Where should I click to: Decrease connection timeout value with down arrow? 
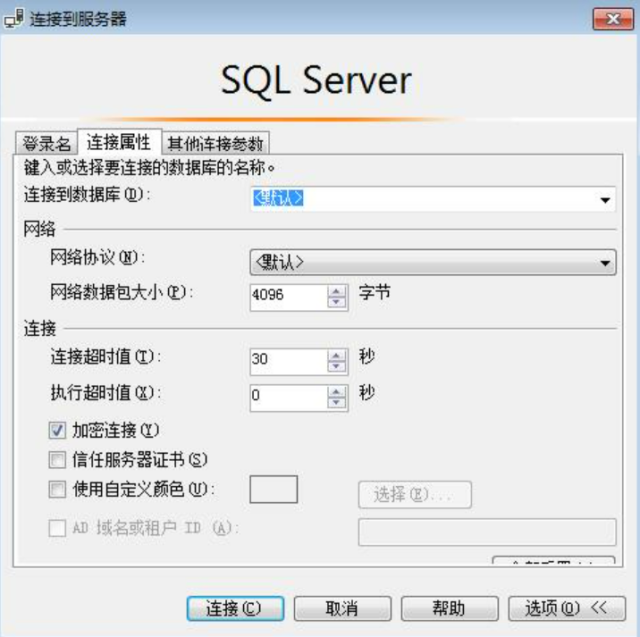tap(337, 365)
